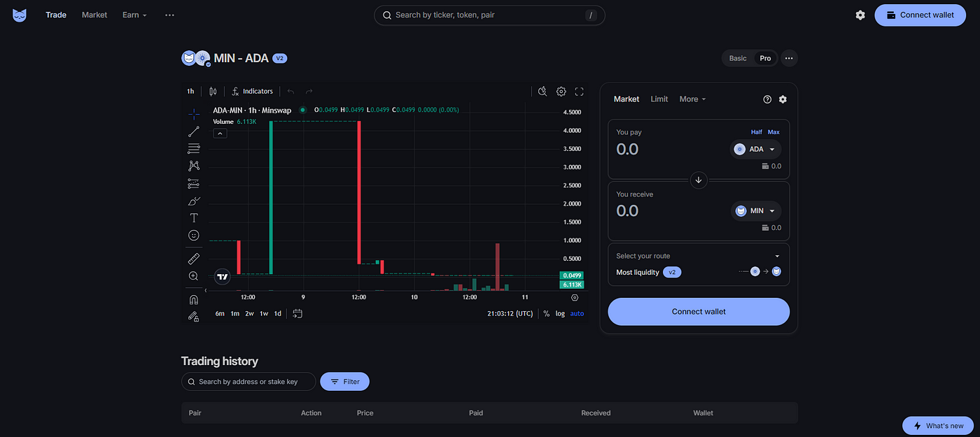
Task: Select the Limit order tab
Action: click(x=659, y=99)
